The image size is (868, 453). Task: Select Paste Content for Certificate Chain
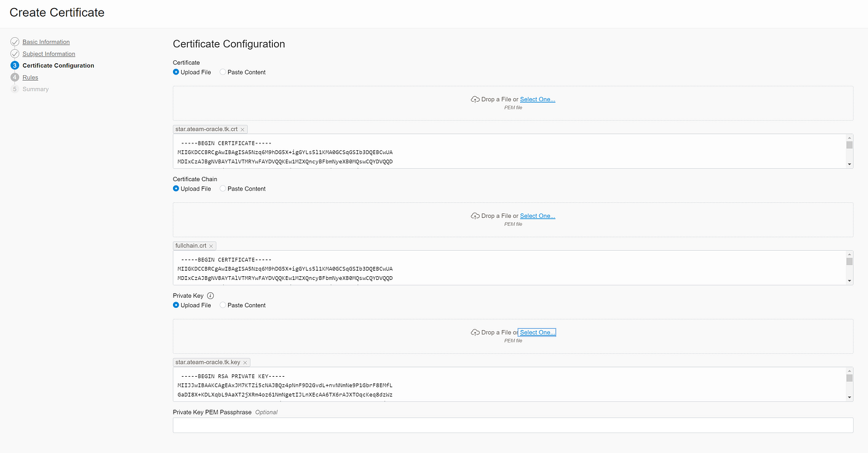(223, 189)
